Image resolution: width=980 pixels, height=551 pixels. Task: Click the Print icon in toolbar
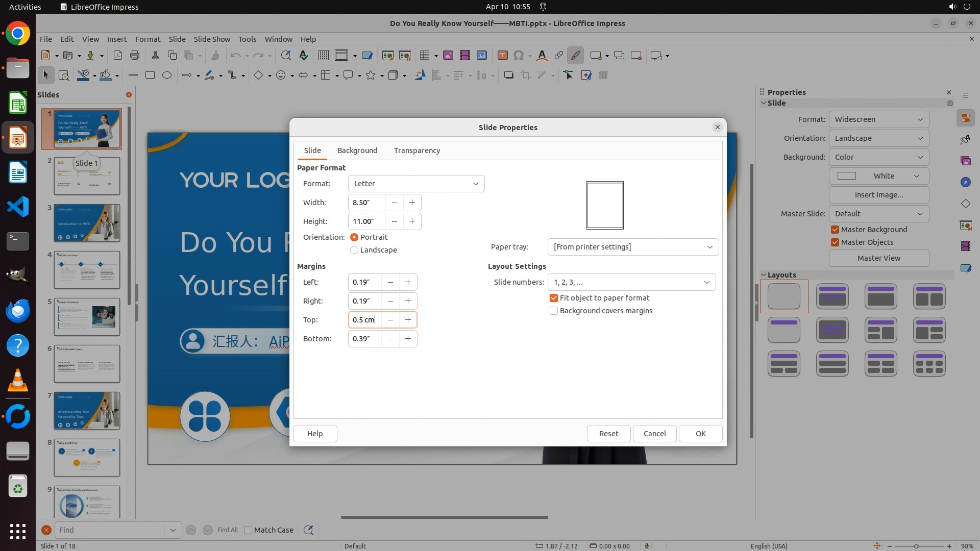pyautogui.click(x=135, y=56)
